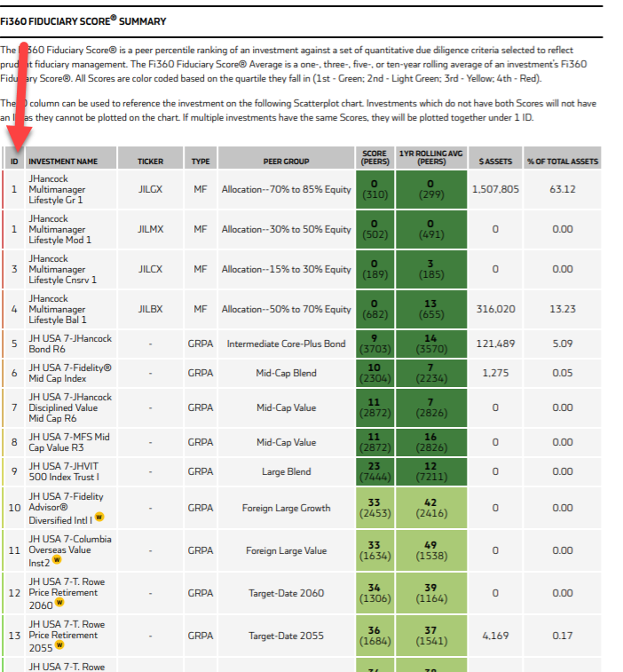This screenshot has width=623, height=672.
Task: Click the 316,020 assets value
Action: pyautogui.click(x=495, y=309)
